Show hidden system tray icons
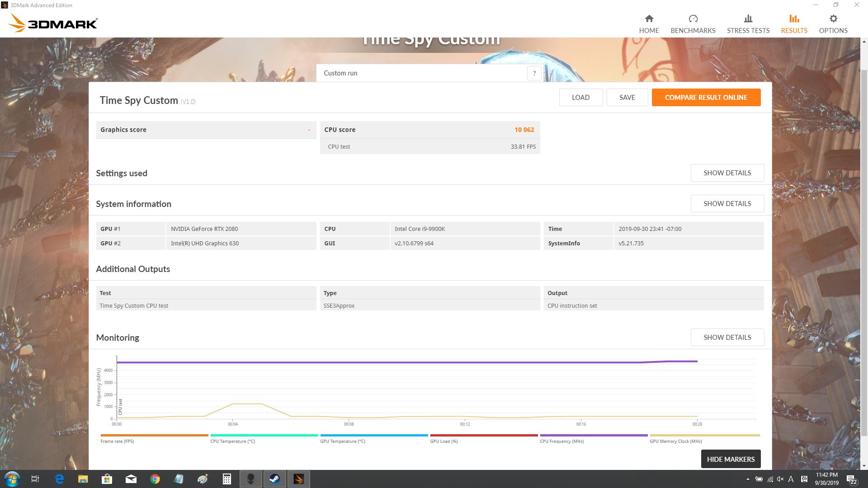The width and height of the screenshot is (868, 488). click(x=748, y=479)
